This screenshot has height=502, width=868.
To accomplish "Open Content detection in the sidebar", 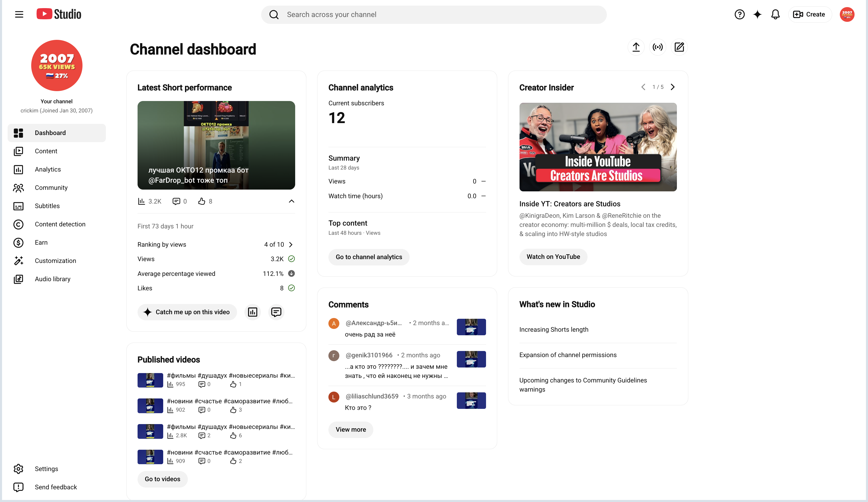I will [57, 224].
